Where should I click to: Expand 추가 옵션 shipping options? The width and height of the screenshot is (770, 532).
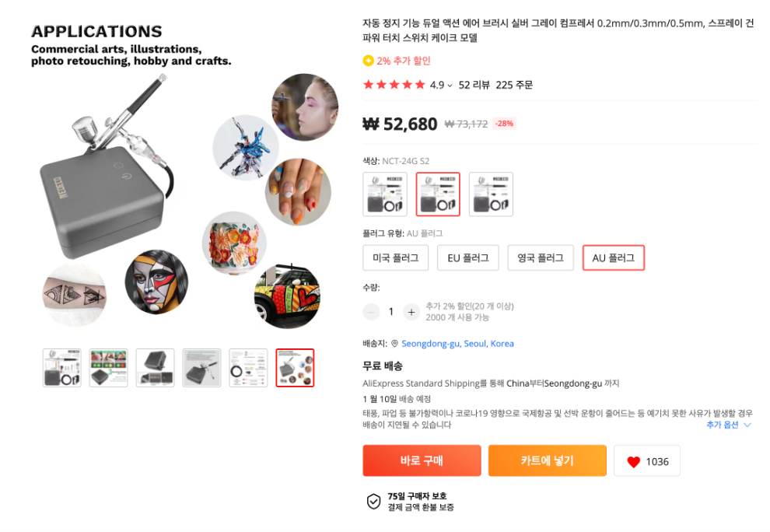tap(729, 425)
